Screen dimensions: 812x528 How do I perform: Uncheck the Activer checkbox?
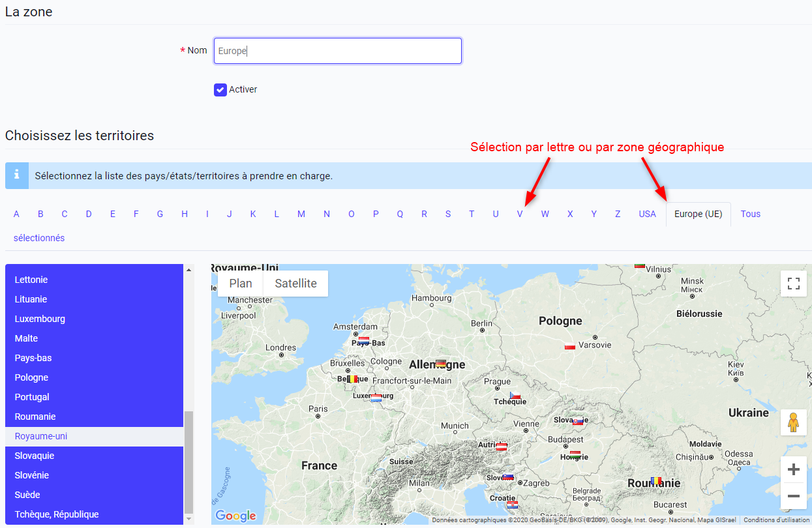pos(220,89)
